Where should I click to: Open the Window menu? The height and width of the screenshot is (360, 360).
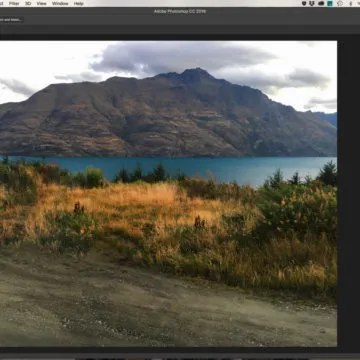coord(60,3)
